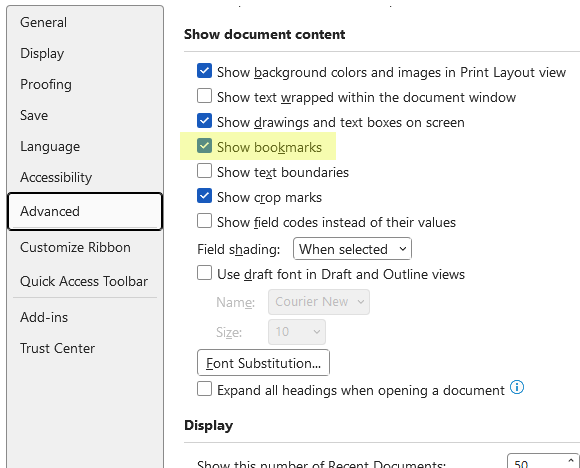Enable Show text wrapped within document window
580x468 pixels.
tap(204, 96)
